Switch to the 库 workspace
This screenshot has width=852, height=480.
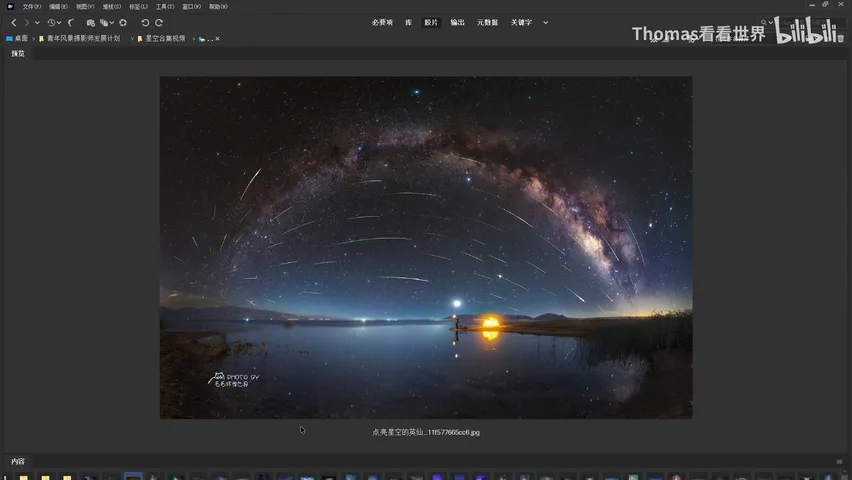408,22
